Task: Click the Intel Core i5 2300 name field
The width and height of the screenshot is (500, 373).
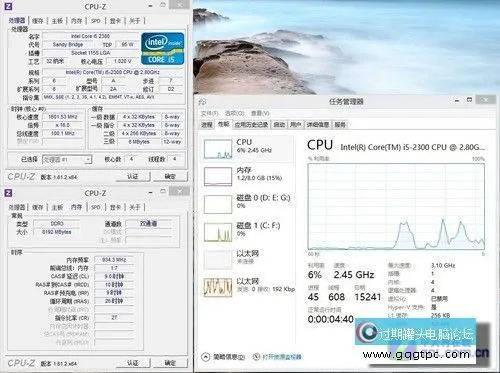Action: pyautogui.click(x=90, y=36)
